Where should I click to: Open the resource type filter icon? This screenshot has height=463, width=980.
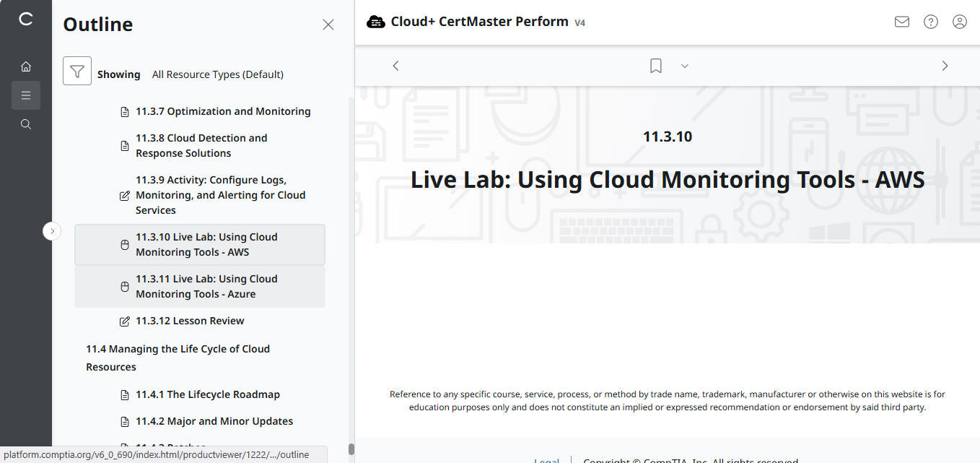77,71
